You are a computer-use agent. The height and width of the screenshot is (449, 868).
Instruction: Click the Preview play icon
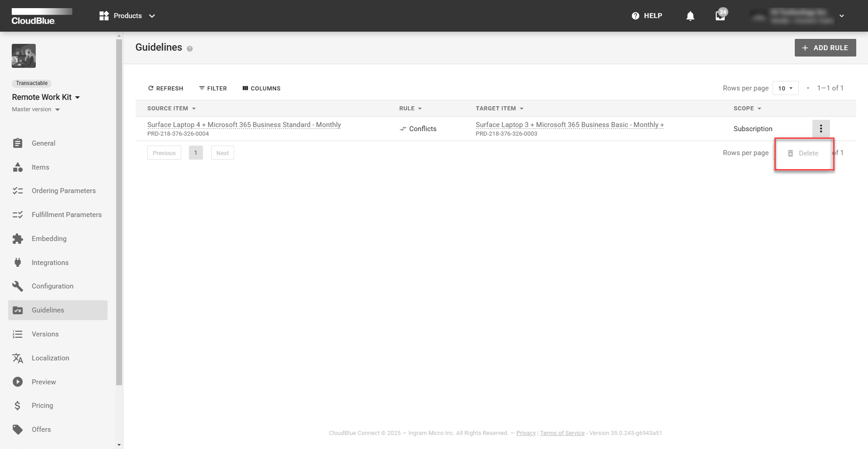click(18, 382)
